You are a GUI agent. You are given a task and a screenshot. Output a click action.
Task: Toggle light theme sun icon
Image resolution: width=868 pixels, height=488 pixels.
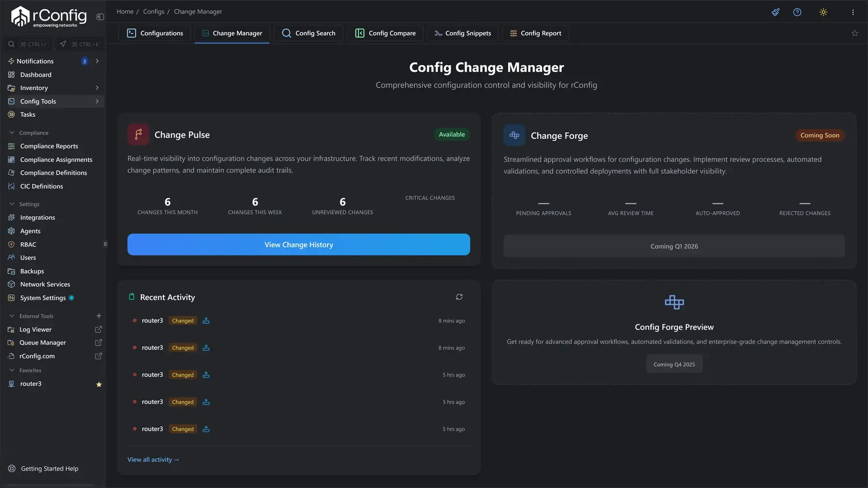click(x=823, y=12)
